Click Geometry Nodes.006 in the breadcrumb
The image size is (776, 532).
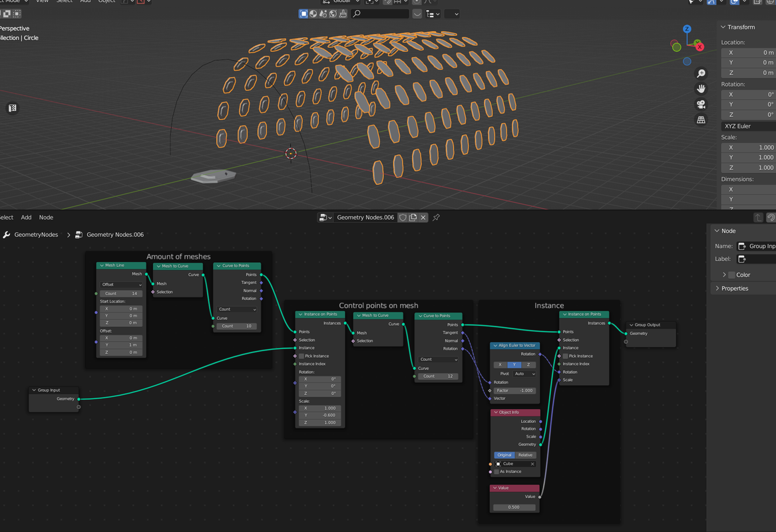115,235
